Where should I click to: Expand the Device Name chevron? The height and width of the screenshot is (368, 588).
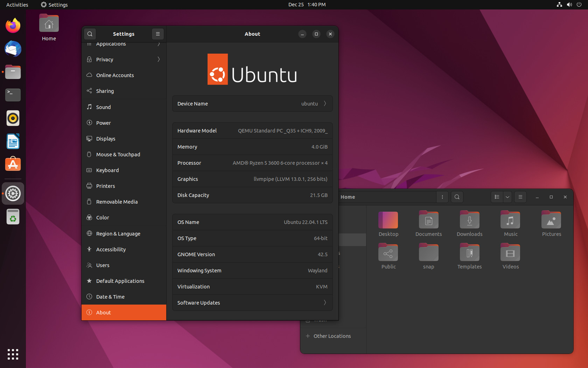[x=325, y=104]
